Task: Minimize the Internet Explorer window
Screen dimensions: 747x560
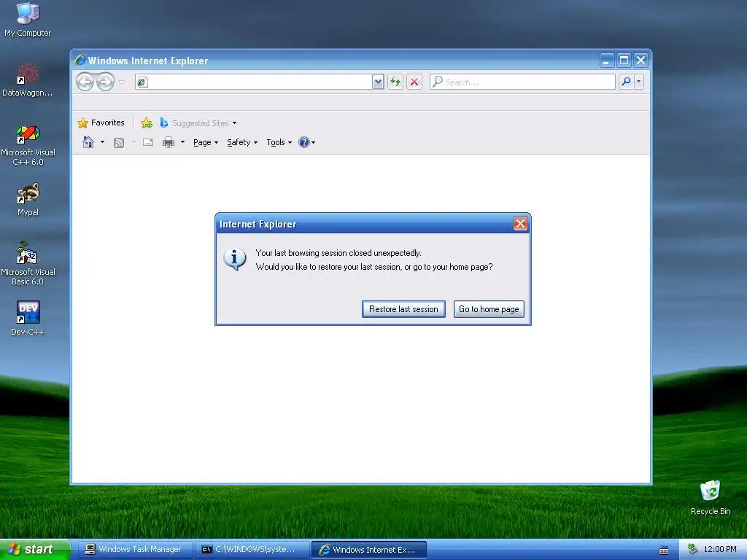Action: pyautogui.click(x=606, y=61)
